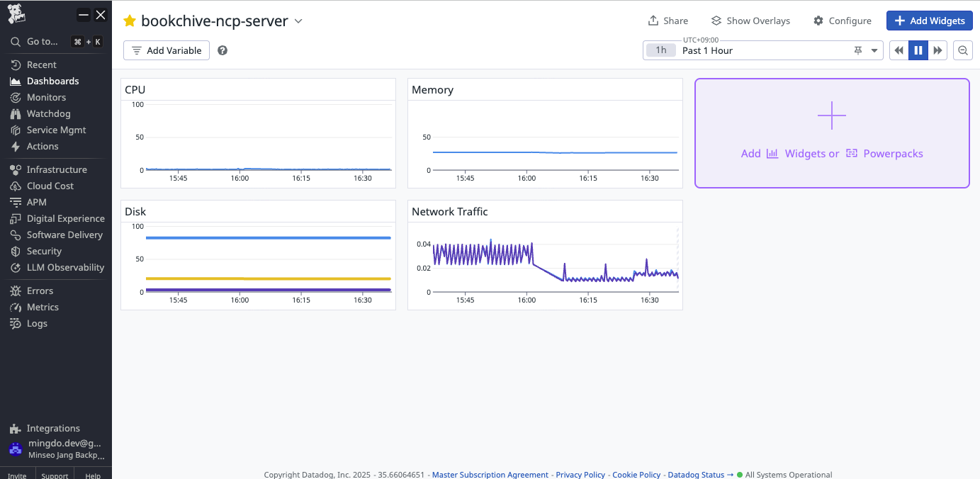Click the CPU widget title
The height and width of the screenshot is (479, 980).
[135, 90]
